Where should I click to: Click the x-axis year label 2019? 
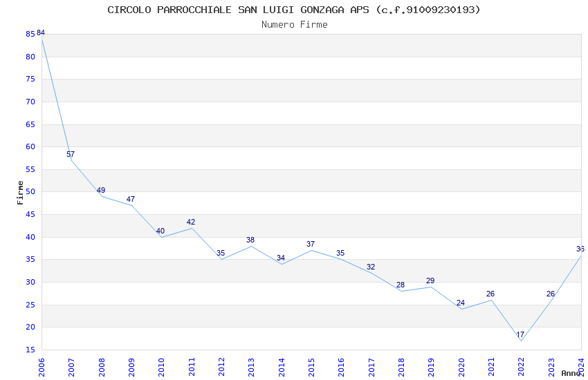point(431,368)
